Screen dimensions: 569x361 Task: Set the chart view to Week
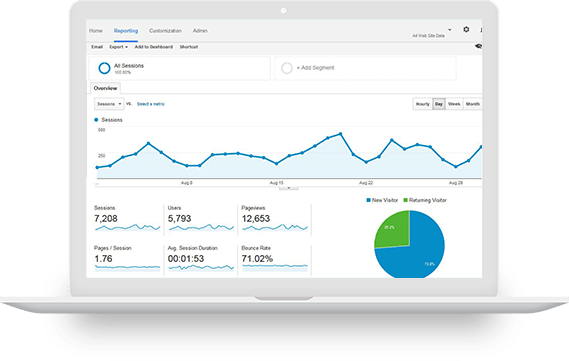(454, 104)
